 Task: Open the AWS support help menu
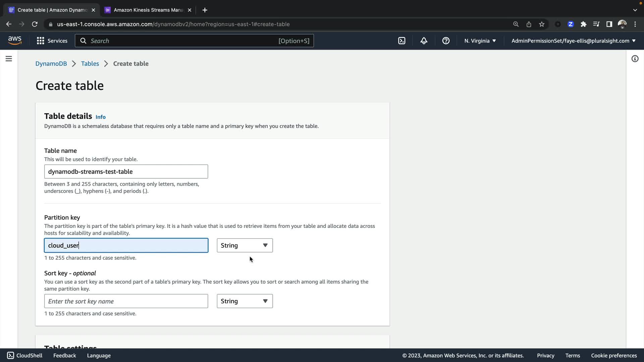(446, 41)
